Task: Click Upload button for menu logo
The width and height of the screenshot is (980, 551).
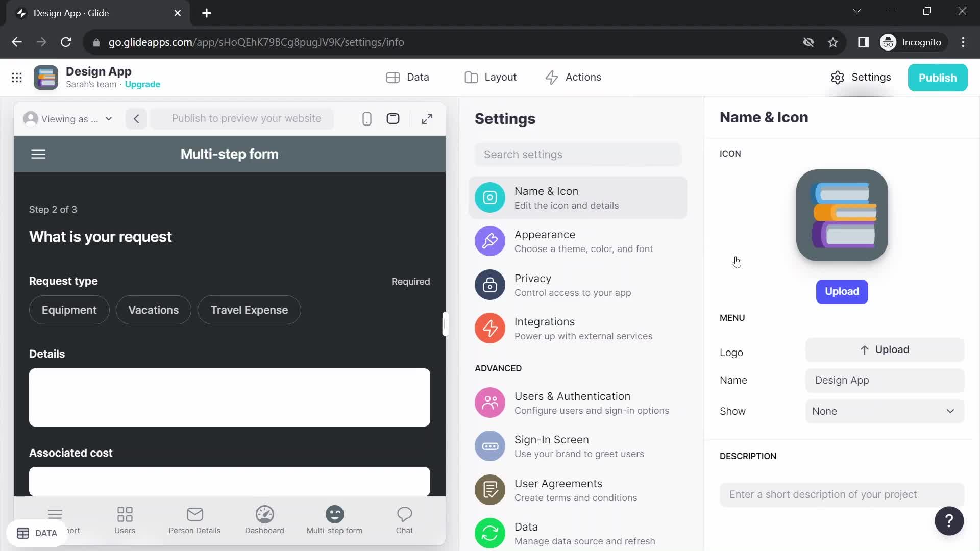Action: point(885,349)
